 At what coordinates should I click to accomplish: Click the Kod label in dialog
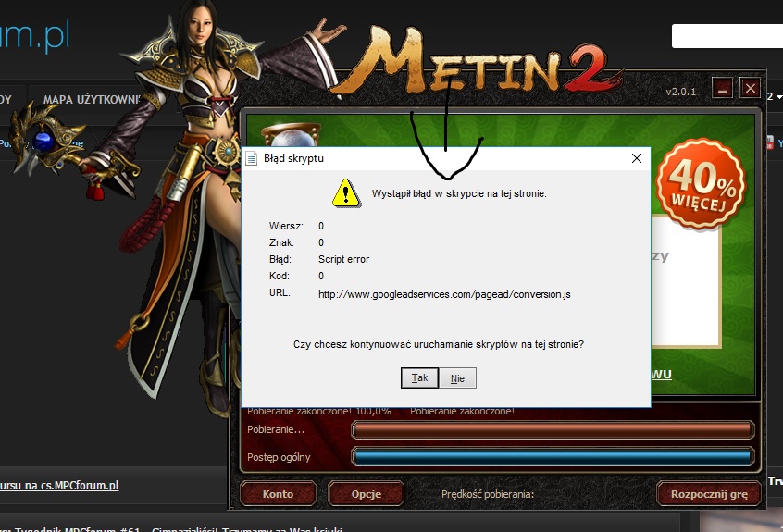(280, 276)
